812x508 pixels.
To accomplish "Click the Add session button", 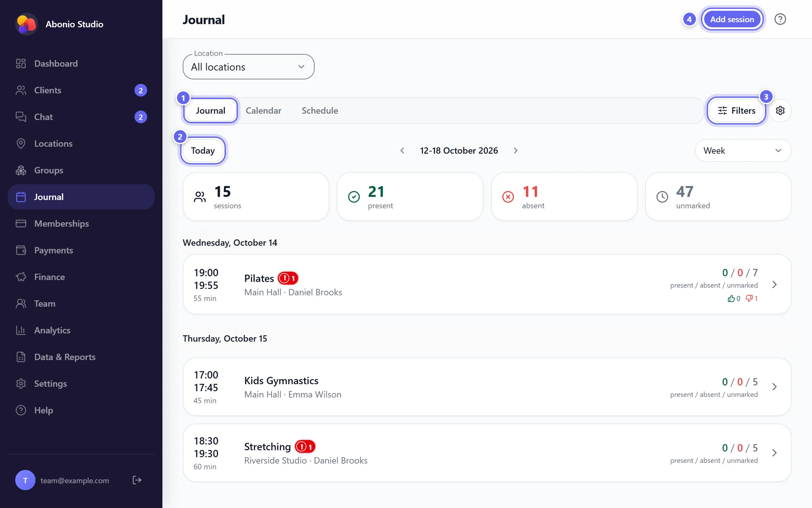I will click(x=732, y=19).
